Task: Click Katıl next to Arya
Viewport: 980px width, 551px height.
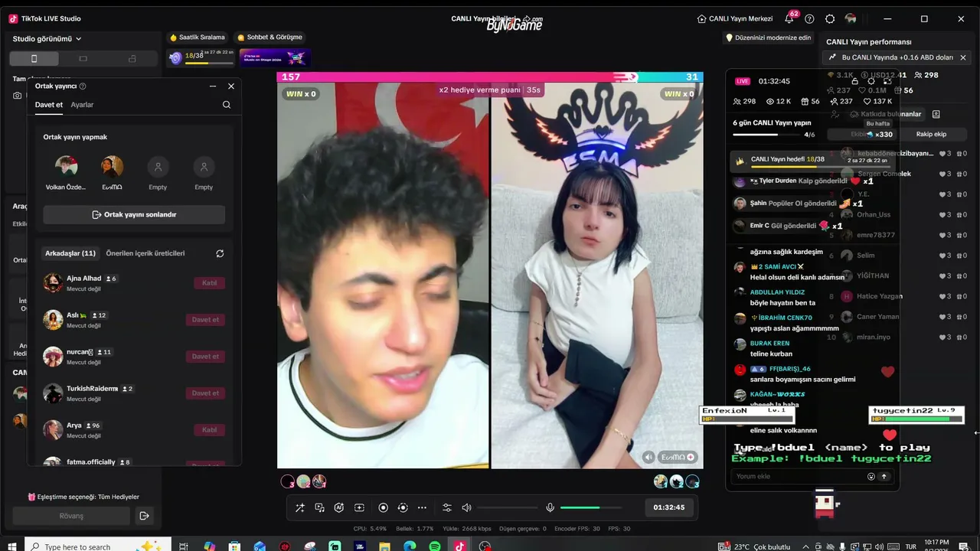Action: (209, 430)
